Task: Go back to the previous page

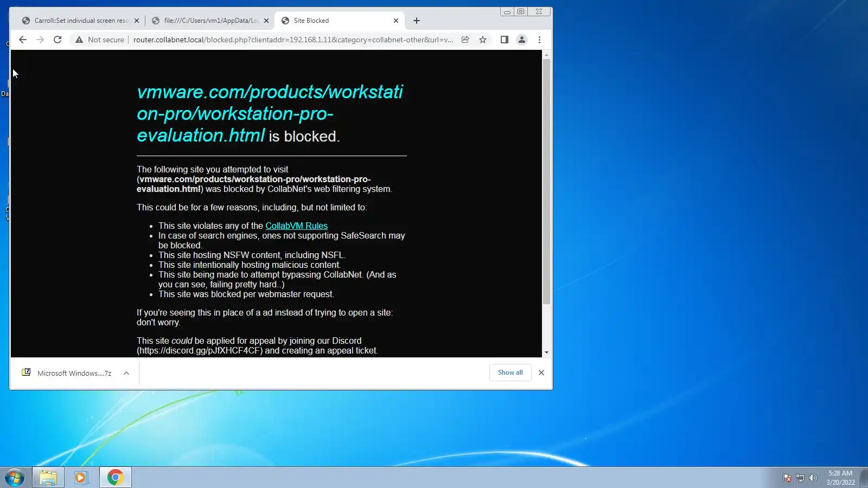Action: tap(23, 40)
